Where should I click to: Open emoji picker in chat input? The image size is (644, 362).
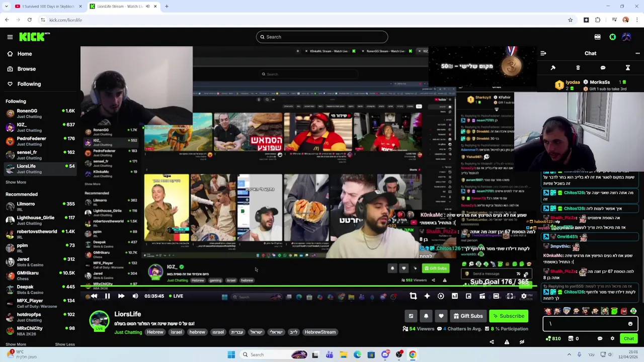click(x=630, y=324)
